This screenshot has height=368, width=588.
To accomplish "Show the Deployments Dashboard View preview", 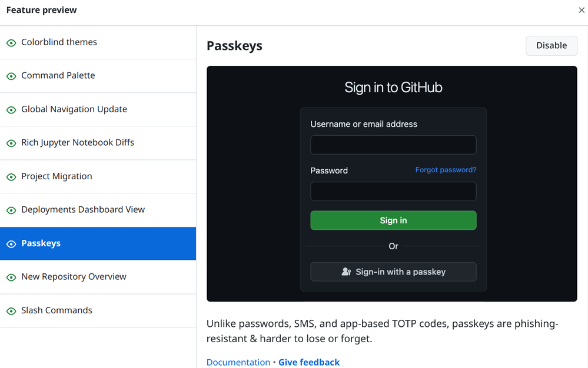I will click(x=83, y=210).
